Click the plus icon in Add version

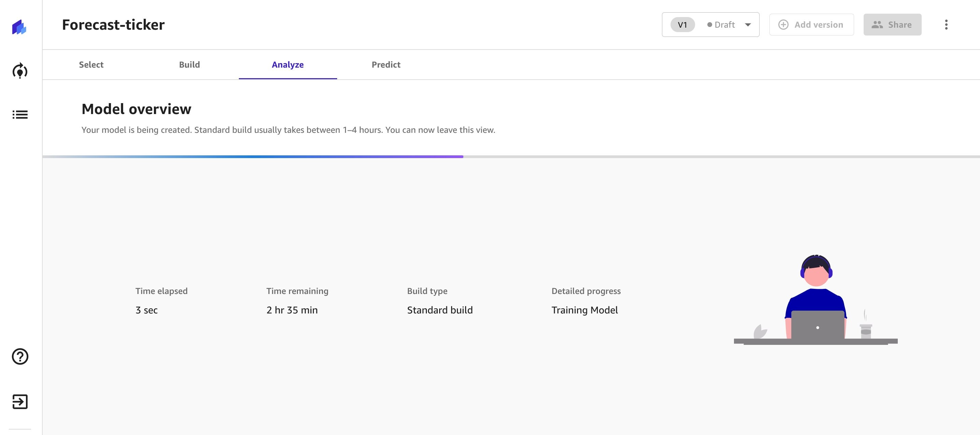[x=783, y=25]
